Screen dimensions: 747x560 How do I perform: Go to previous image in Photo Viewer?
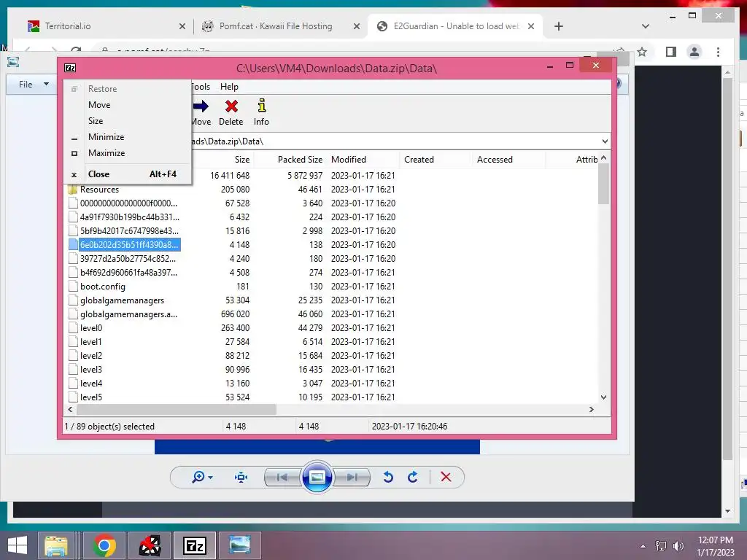[x=282, y=477]
